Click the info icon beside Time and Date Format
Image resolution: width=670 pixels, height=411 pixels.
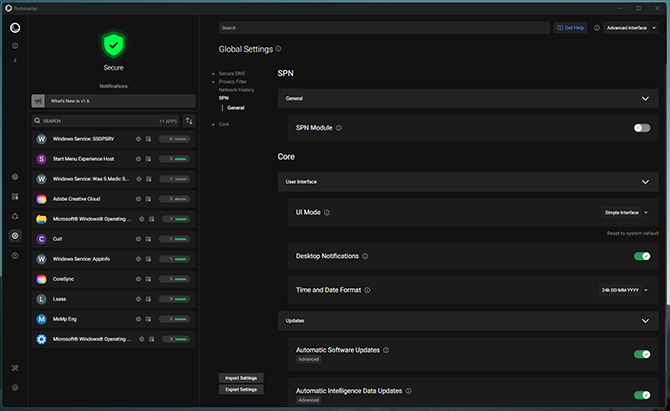click(367, 290)
